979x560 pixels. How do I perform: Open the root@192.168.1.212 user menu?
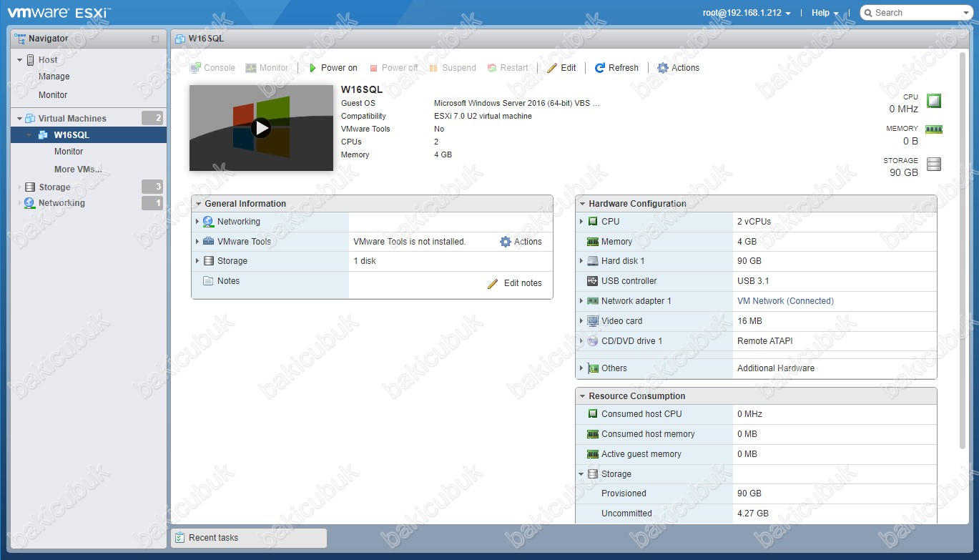point(747,13)
